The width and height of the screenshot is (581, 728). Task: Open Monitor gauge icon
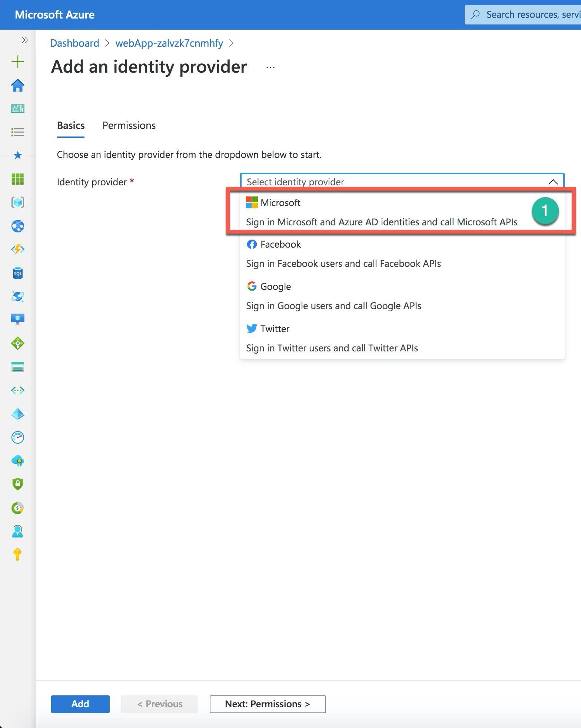(x=18, y=437)
